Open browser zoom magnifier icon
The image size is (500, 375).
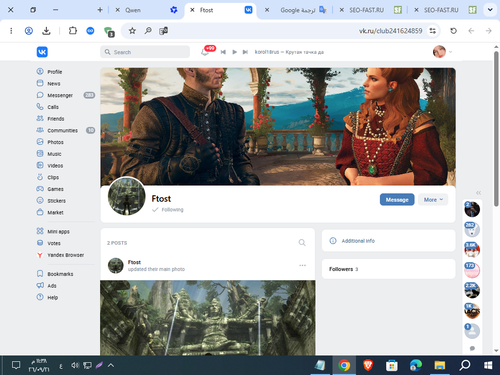tap(148, 31)
